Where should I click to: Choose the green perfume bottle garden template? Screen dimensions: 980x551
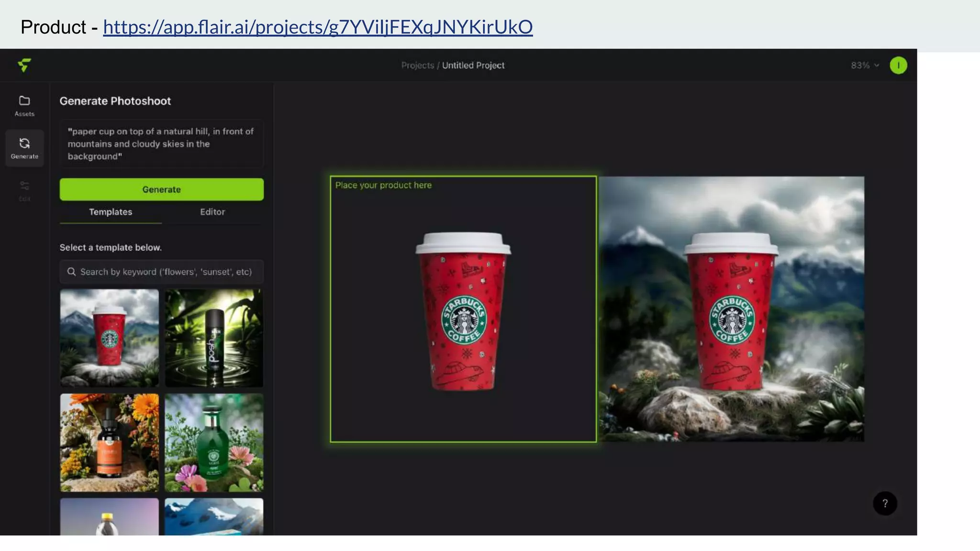tap(214, 442)
